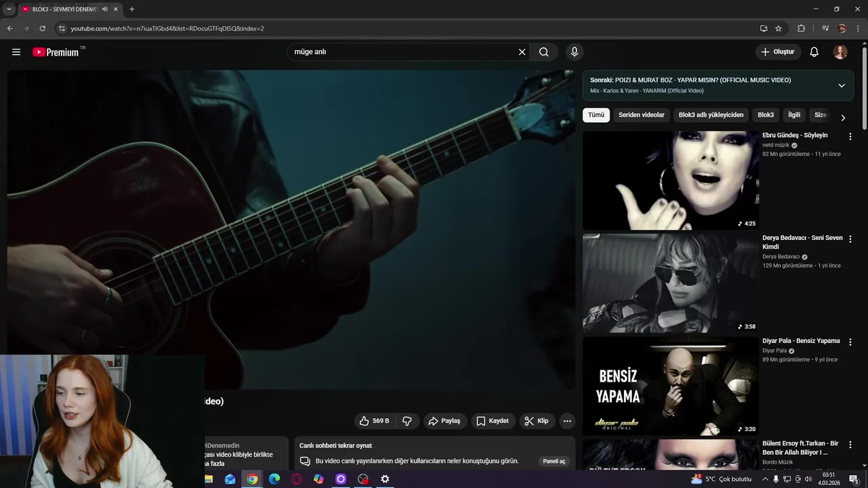View site information icon in address bar
This screenshot has width=868, height=488.
point(61,28)
